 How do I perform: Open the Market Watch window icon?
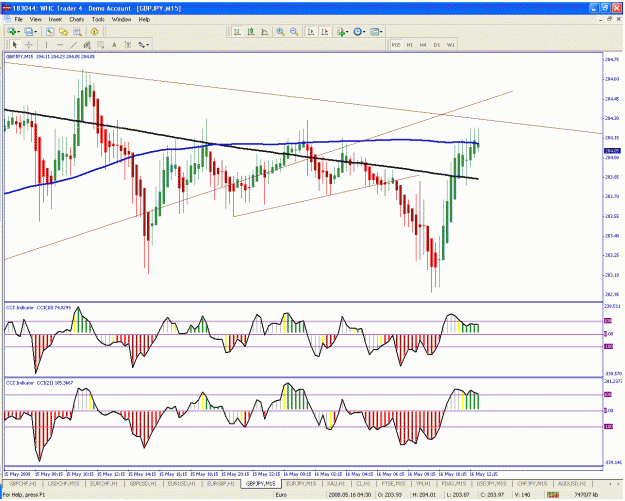click(x=50, y=31)
